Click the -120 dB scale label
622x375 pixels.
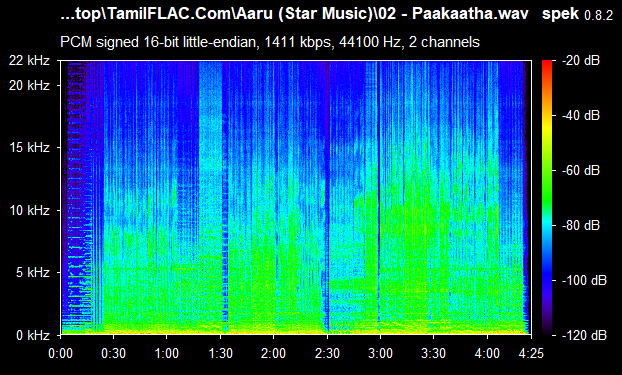584,335
